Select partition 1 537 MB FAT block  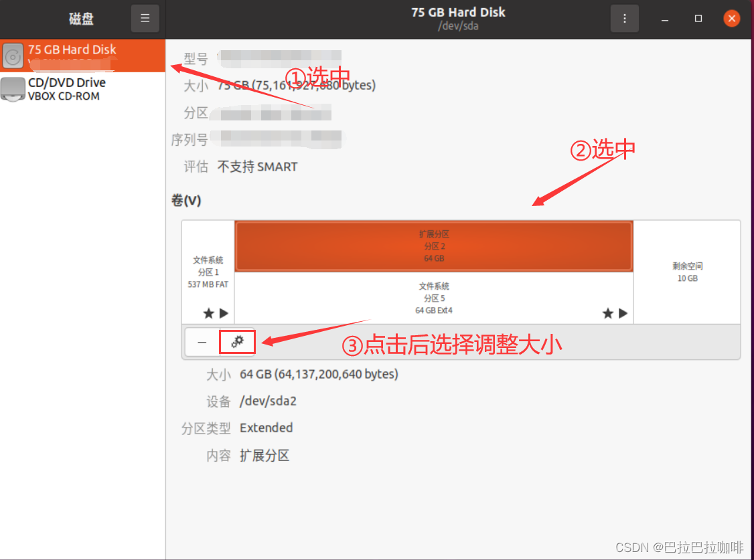(x=208, y=272)
